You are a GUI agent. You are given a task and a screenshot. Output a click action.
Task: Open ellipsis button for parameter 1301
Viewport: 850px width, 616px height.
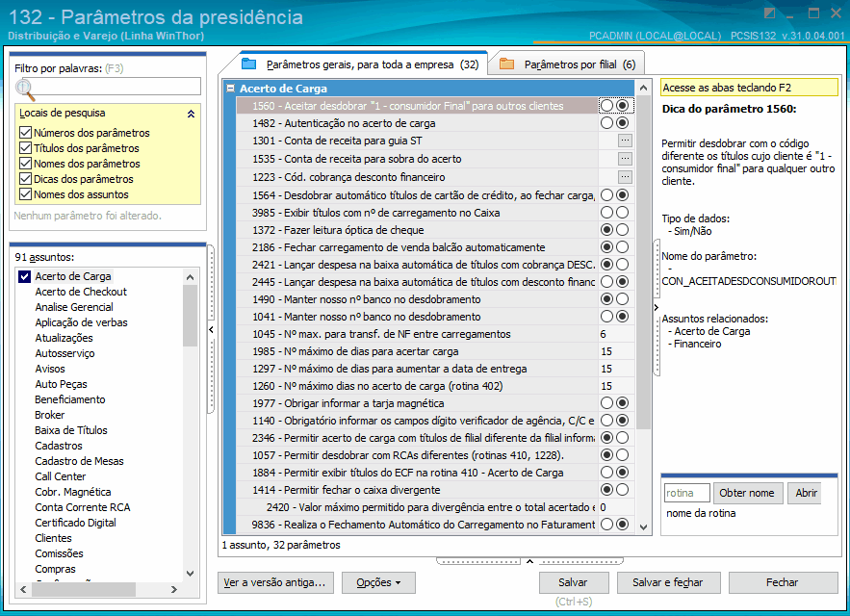tap(625, 141)
